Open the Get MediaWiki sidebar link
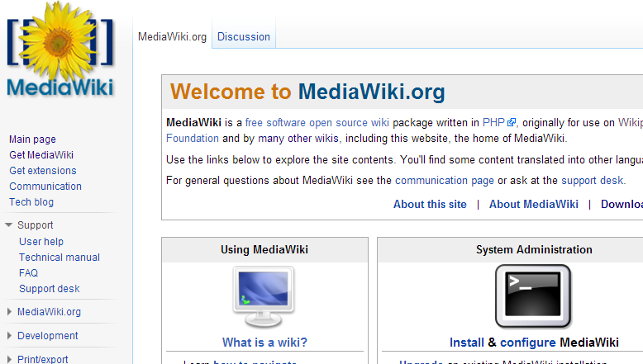643x364 pixels. pyautogui.click(x=41, y=155)
